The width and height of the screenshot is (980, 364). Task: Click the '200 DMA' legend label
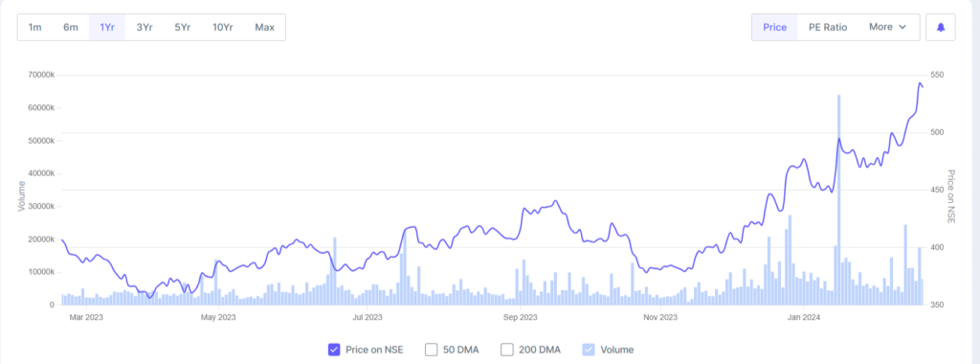click(540, 350)
